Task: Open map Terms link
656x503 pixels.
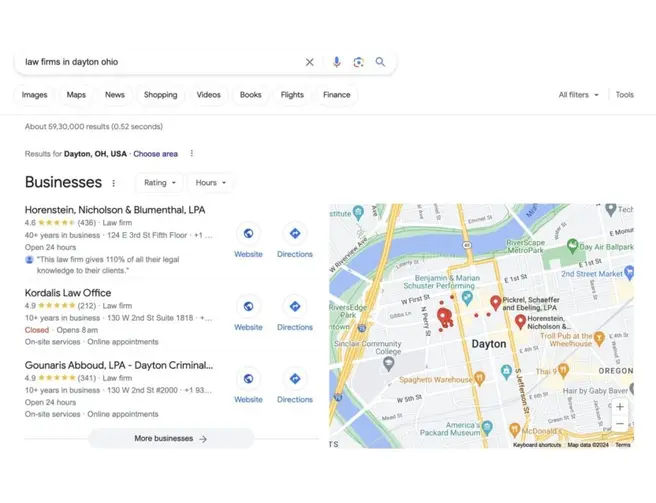Action: 623,445
